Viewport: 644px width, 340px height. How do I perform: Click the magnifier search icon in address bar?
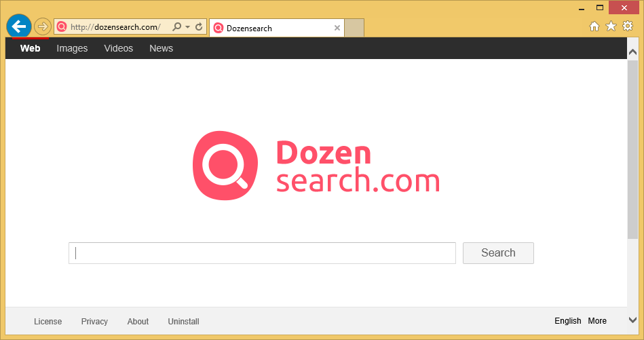pyautogui.click(x=176, y=27)
